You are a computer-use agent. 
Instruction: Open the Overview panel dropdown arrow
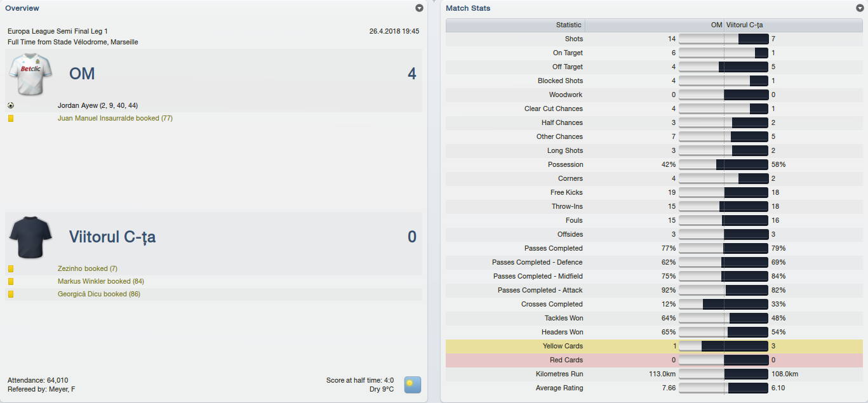click(419, 8)
